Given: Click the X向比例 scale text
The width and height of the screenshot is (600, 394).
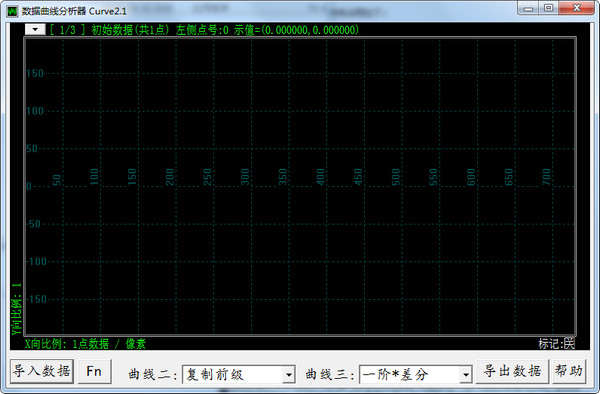Looking at the screenshot, I should (85, 344).
